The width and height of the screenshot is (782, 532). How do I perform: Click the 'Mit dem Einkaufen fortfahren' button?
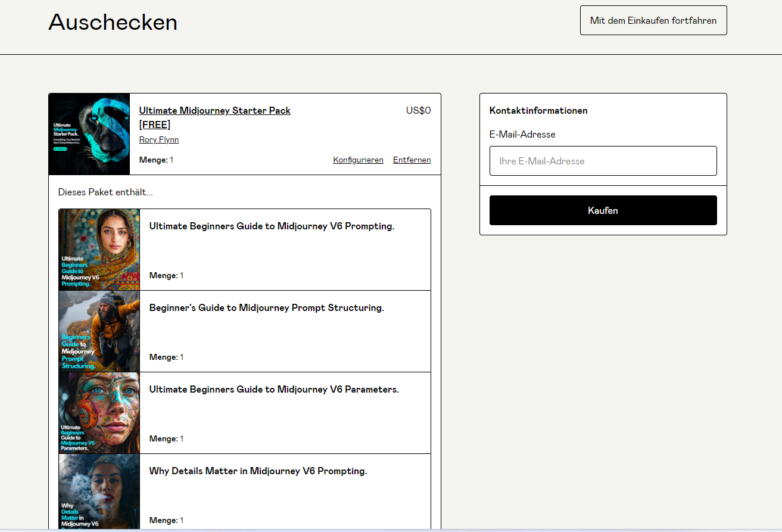click(x=653, y=20)
